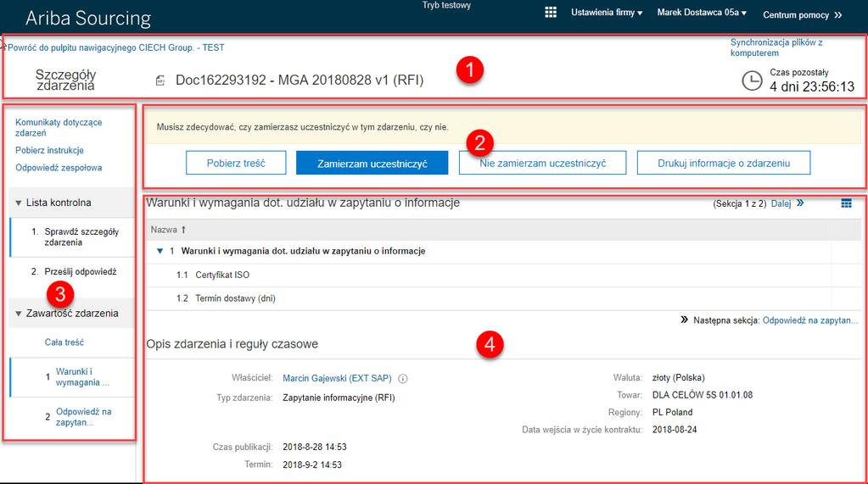Click (Sekcja 1 z 2) indicator

(x=740, y=203)
